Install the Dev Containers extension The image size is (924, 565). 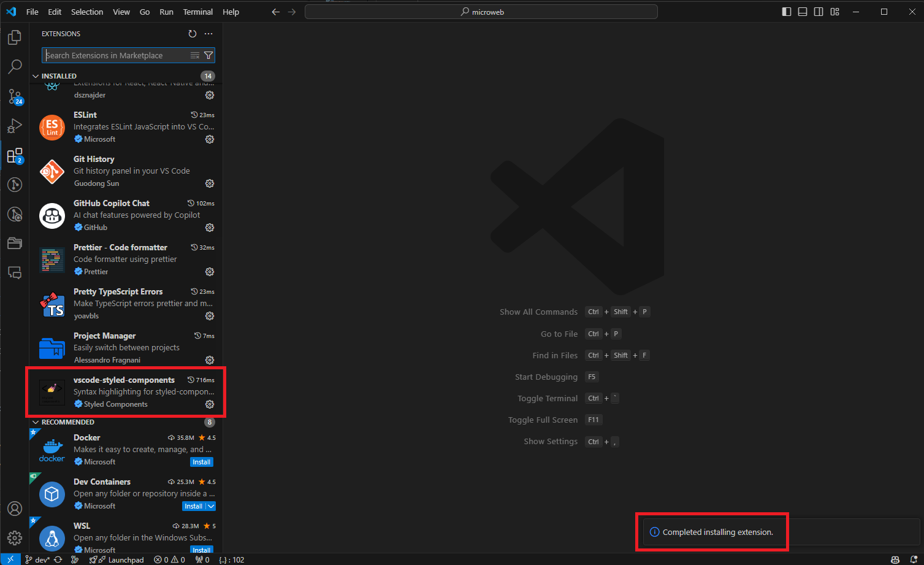pyautogui.click(x=194, y=506)
